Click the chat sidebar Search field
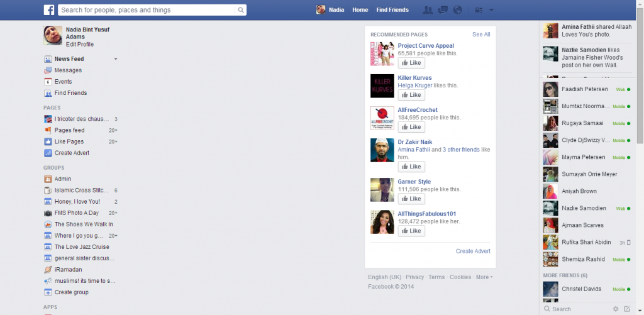 [x=580, y=309]
